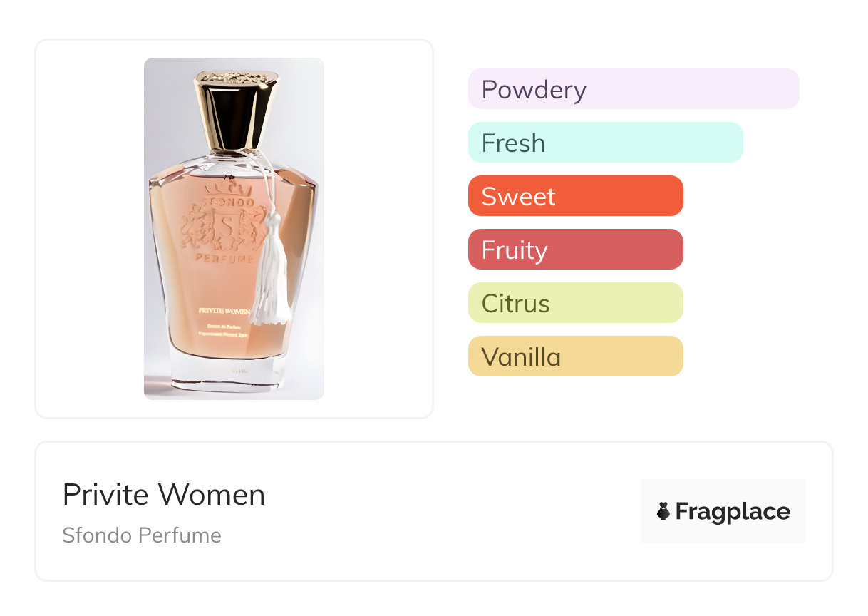
Task: Choose the Sweet accord bar
Action: 575,196
